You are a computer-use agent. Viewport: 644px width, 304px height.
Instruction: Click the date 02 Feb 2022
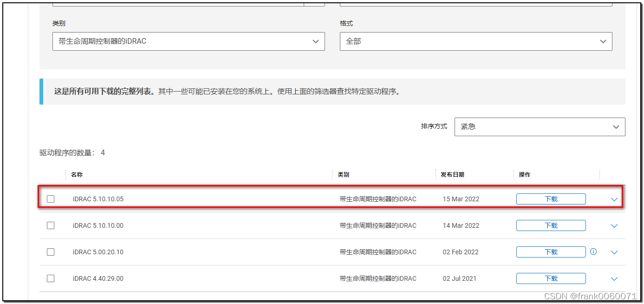[x=461, y=252]
